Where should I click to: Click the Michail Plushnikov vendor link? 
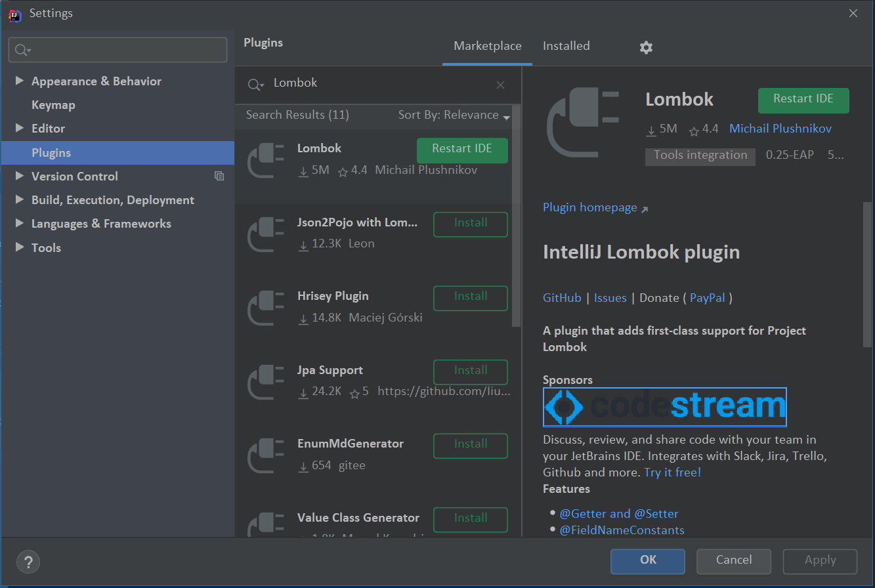[780, 129]
